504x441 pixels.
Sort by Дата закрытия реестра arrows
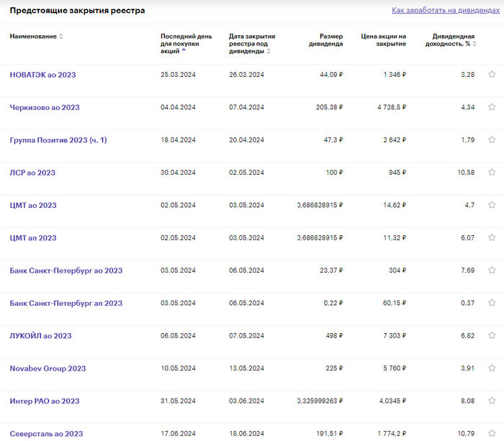click(x=269, y=51)
